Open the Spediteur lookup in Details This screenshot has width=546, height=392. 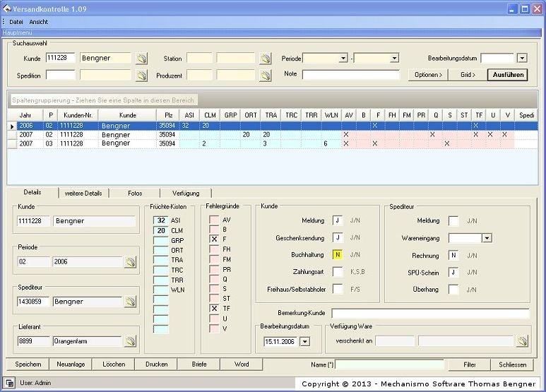pos(131,302)
